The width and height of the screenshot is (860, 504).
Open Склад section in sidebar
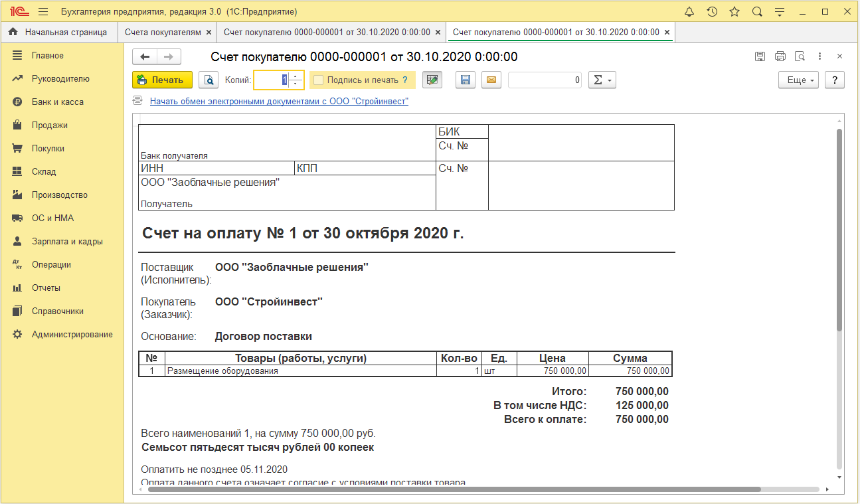pyautogui.click(x=61, y=172)
